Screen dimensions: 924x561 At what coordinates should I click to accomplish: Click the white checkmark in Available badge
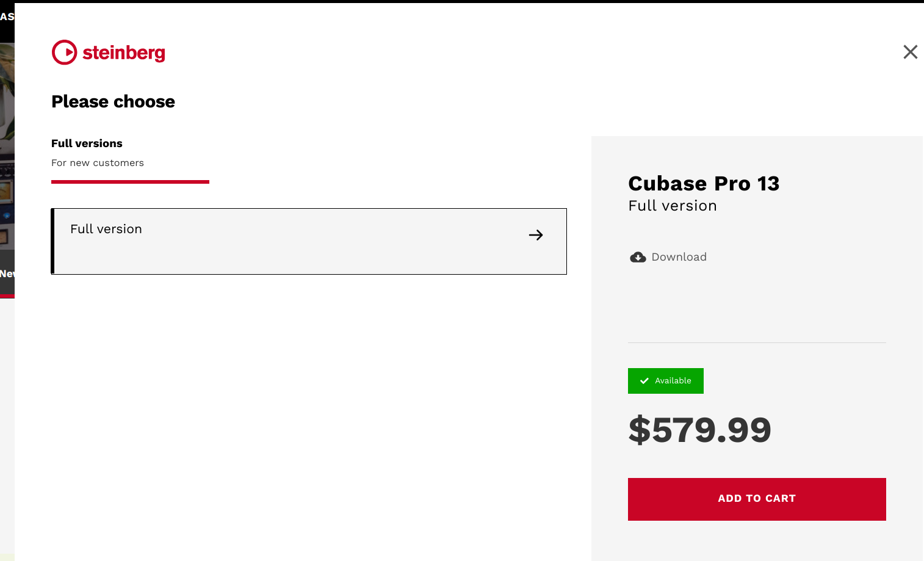click(644, 381)
